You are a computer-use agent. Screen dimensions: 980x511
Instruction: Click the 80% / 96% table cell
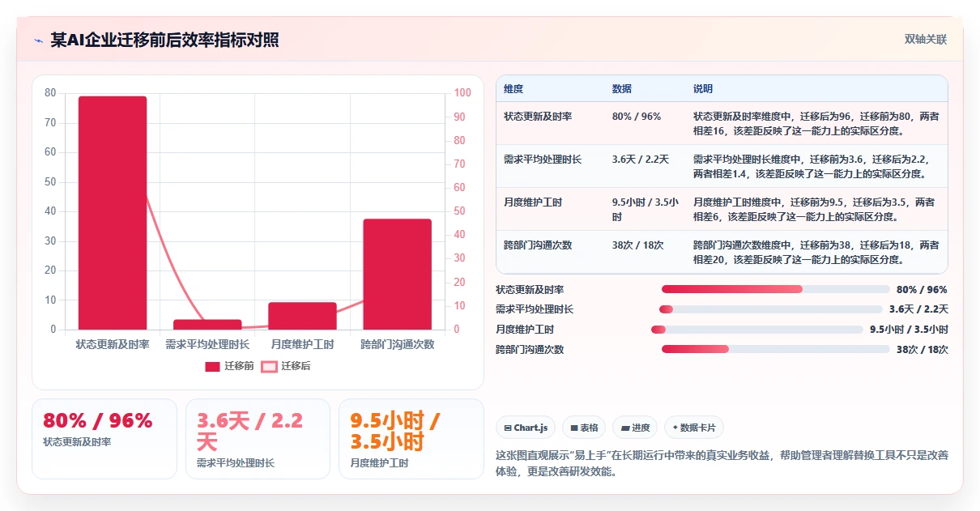(637, 117)
